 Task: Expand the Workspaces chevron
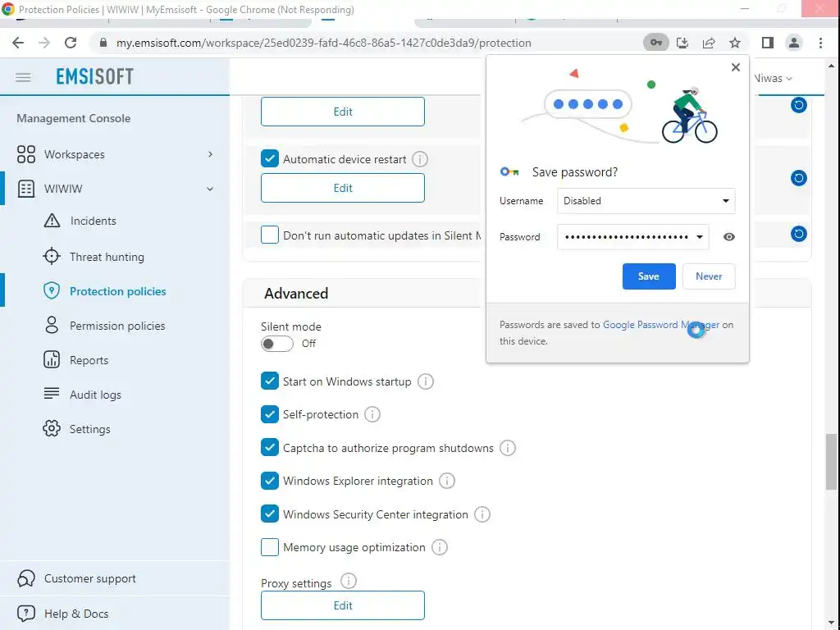[210, 154]
